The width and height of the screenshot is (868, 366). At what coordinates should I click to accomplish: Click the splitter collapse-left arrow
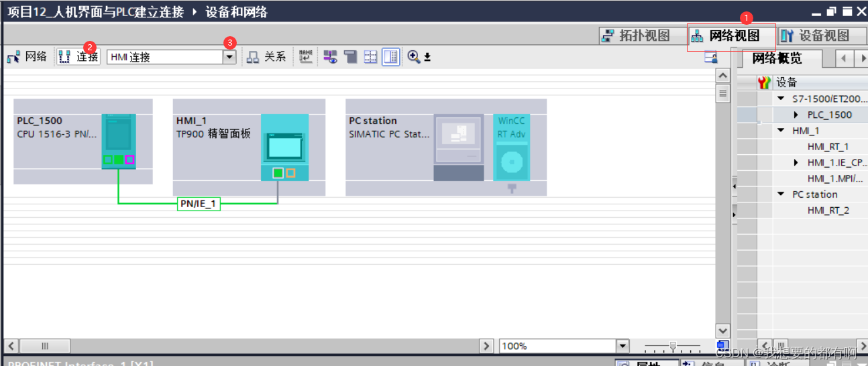click(x=734, y=186)
